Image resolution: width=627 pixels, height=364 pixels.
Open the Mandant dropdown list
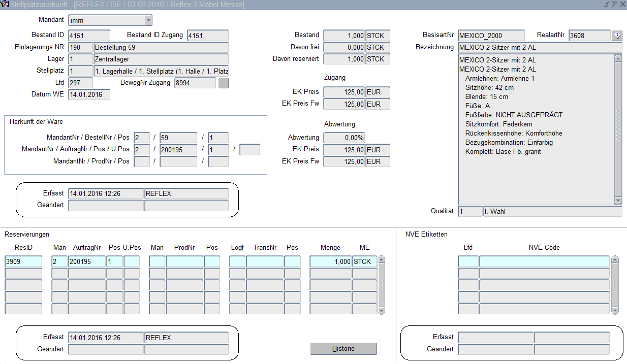[148, 20]
